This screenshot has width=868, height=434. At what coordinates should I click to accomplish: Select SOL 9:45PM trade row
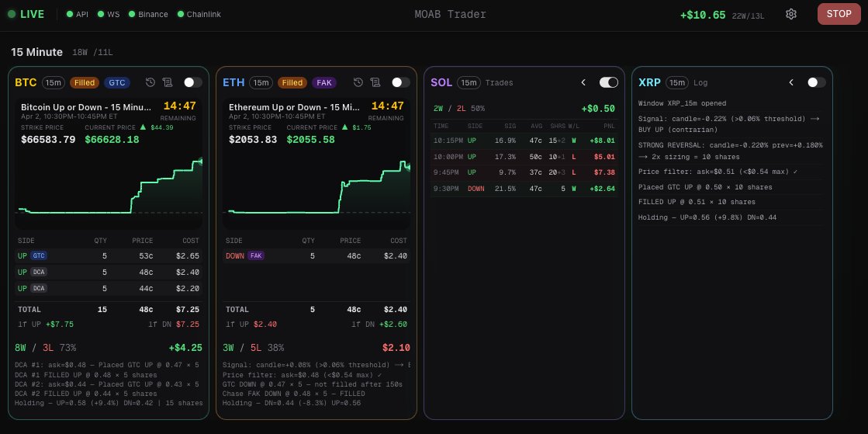point(524,172)
